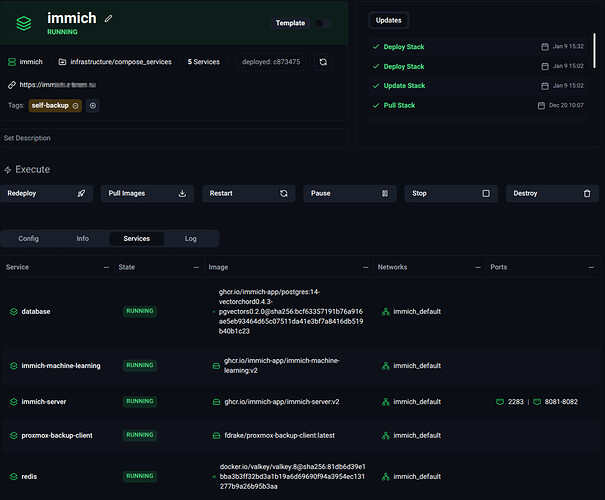The height and width of the screenshot is (500, 605).
Task: Click the Pull Images button
Action: pos(146,193)
